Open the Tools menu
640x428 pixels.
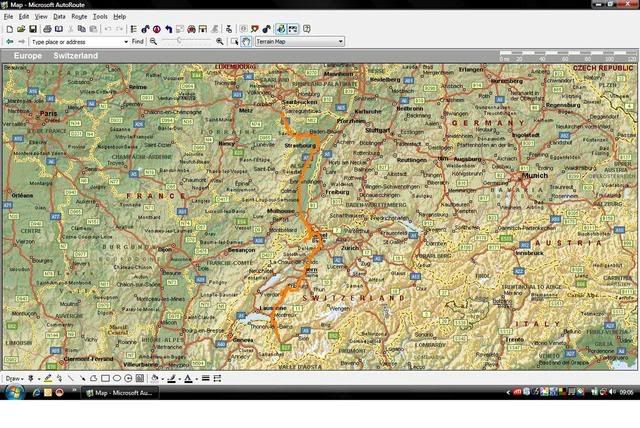click(100, 17)
